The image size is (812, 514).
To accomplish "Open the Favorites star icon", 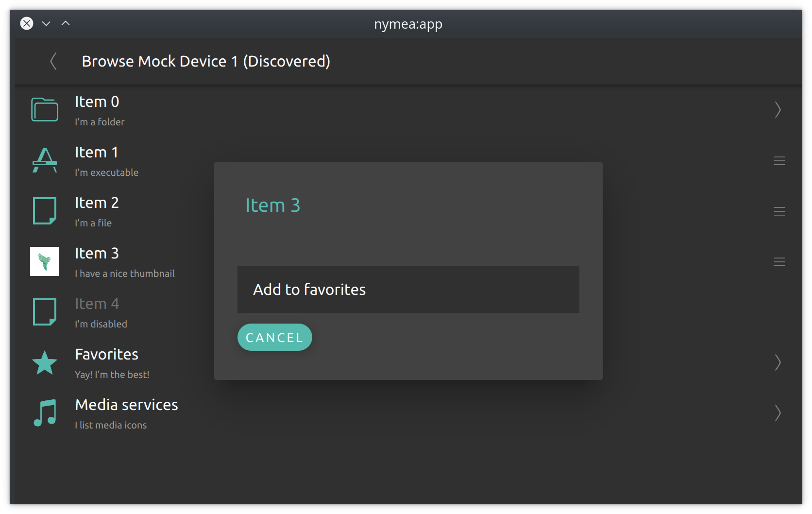I will click(45, 363).
